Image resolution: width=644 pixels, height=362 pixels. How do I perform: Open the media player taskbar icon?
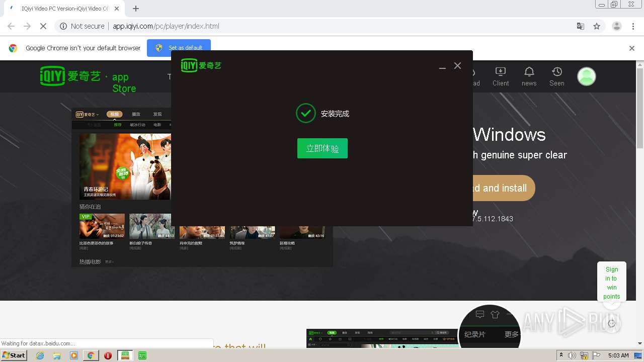tap(74, 355)
